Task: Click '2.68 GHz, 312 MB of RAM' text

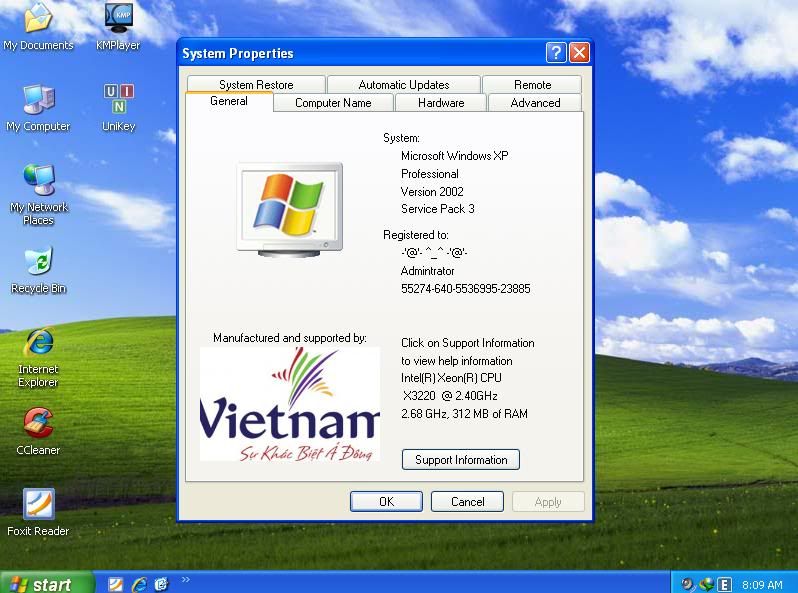Action: point(464,414)
